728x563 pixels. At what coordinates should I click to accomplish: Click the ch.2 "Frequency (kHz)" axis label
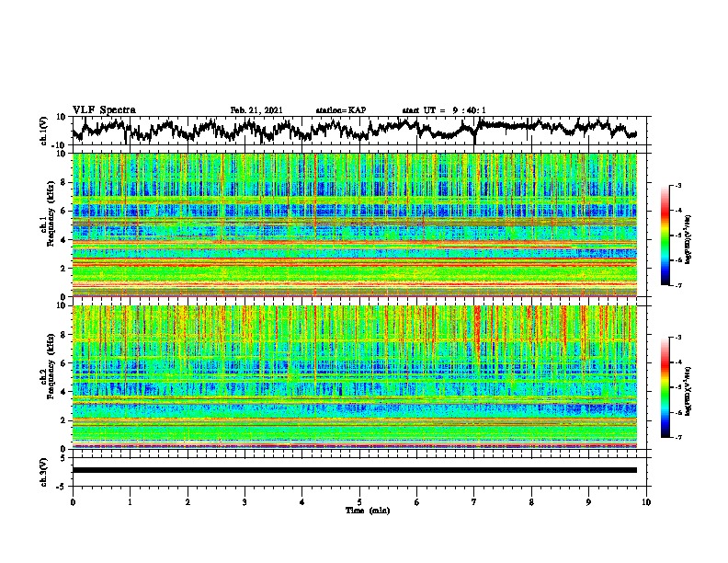(51, 366)
